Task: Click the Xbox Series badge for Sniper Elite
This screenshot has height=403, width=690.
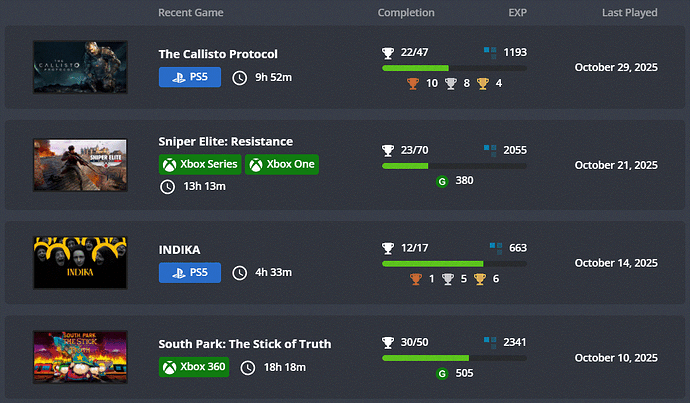Action: coord(200,164)
